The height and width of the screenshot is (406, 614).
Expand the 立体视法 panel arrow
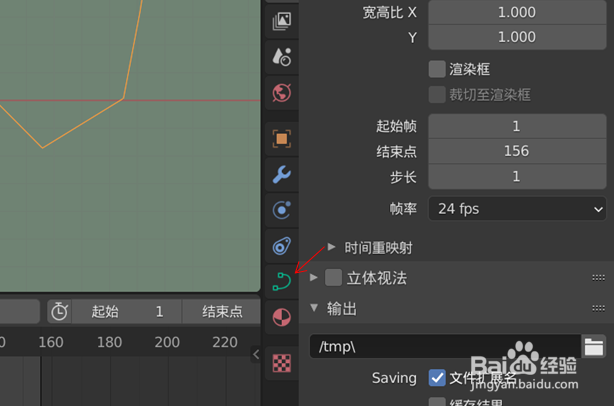(x=313, y=278)
